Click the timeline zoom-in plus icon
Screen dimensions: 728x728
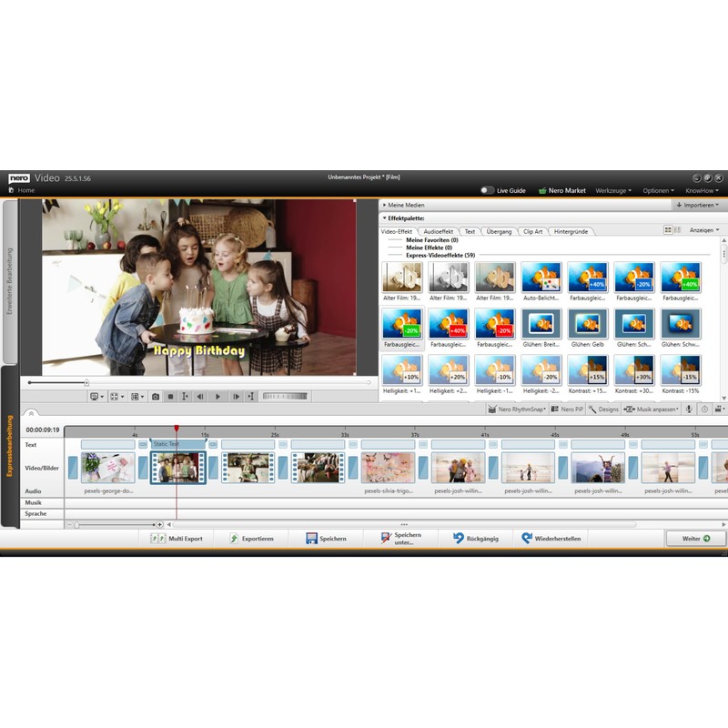click(159, 524)
